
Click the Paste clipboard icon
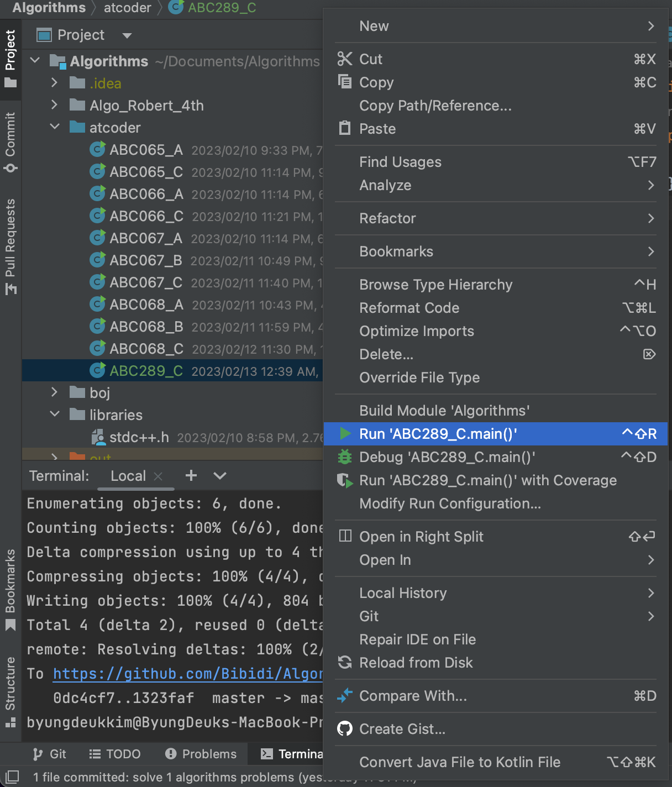(345, 128)
